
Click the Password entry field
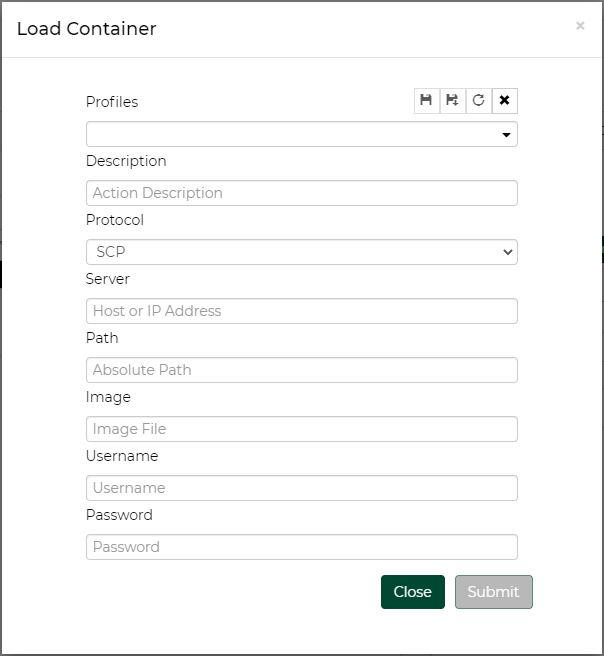point(301,547)
